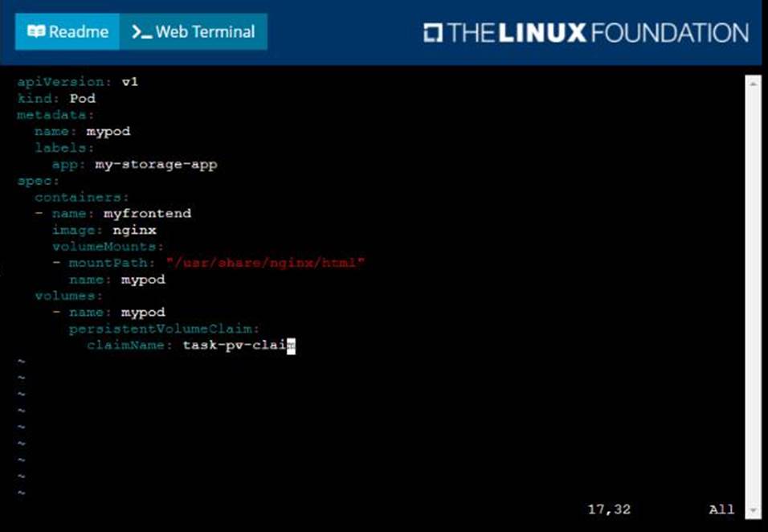Click the Web Terminal prompt icon

click(x=141, y=32)
